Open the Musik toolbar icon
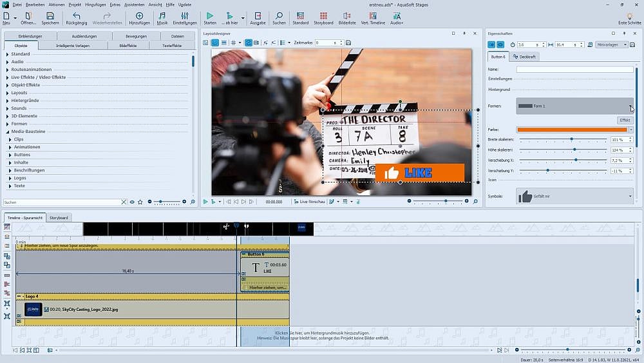The height and width of the screenshot is (363, 644). (162, 15)
